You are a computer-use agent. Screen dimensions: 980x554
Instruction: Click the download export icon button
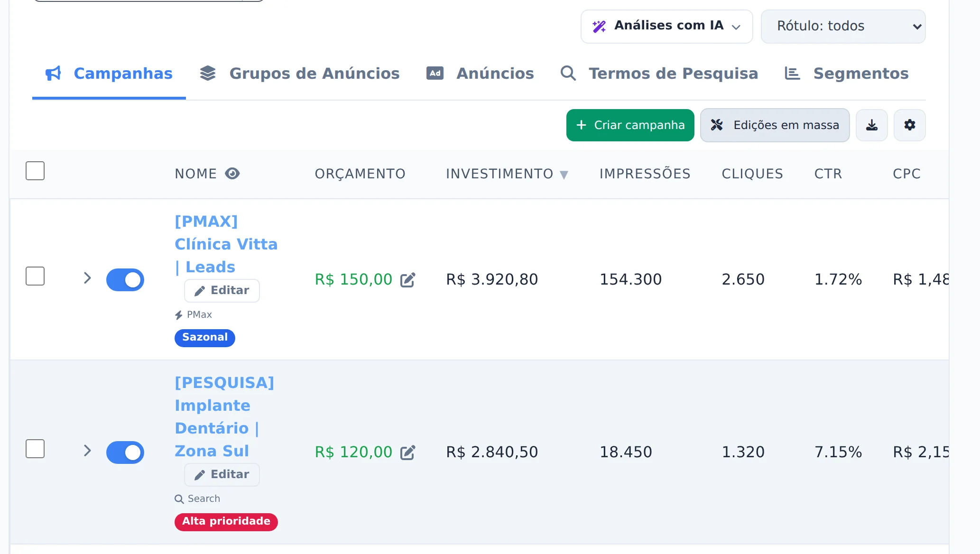871,125
